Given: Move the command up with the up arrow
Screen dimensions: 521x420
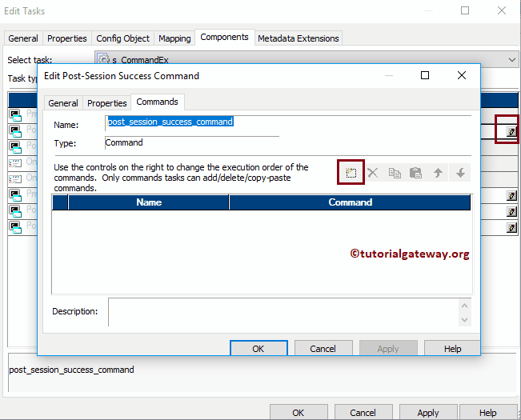Looking at the screenshot, I should pyautogui.click(x=438, y=172).
